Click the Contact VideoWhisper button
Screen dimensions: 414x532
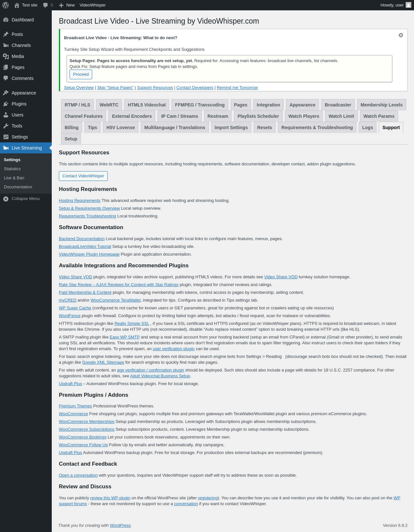(83, 176)
